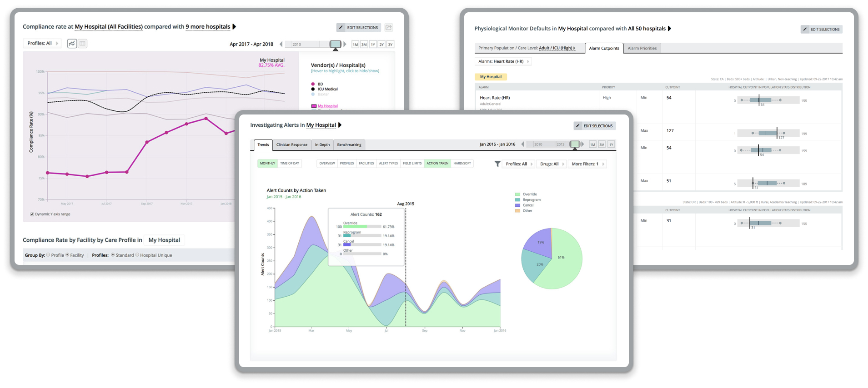The height and width of the screenshot is (388, 868).
Task: Click My Hospital link in Physiological Monitor title
Action: (573, 29)
